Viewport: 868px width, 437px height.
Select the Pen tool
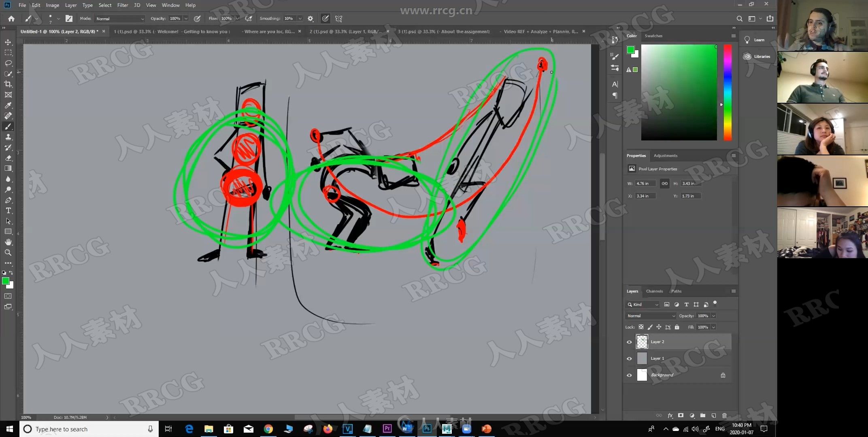tap(8, 200)
